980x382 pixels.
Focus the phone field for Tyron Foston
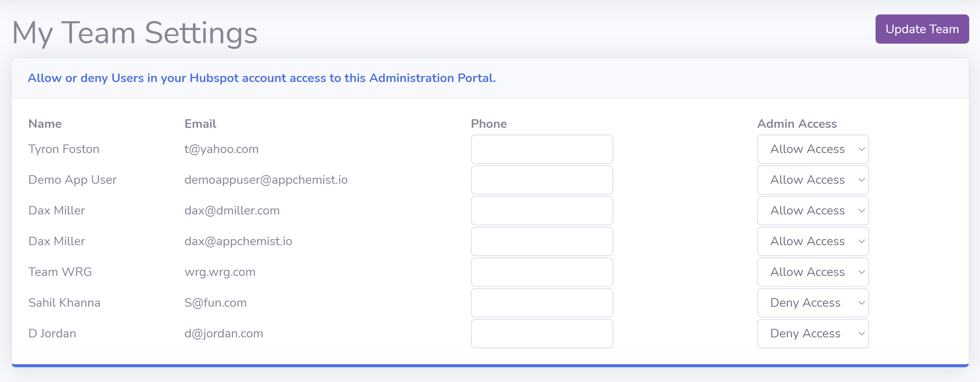[542, 149]
